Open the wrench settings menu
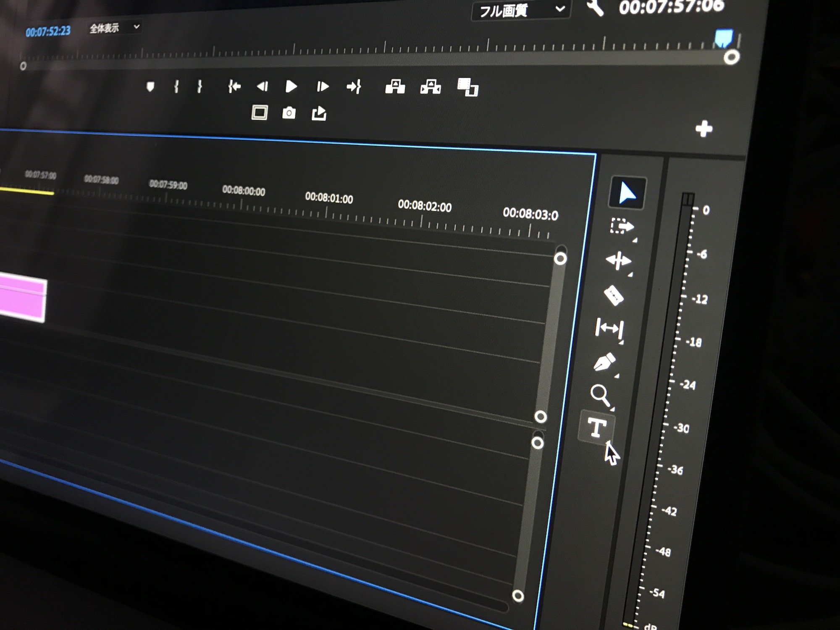 pos(595,8)
